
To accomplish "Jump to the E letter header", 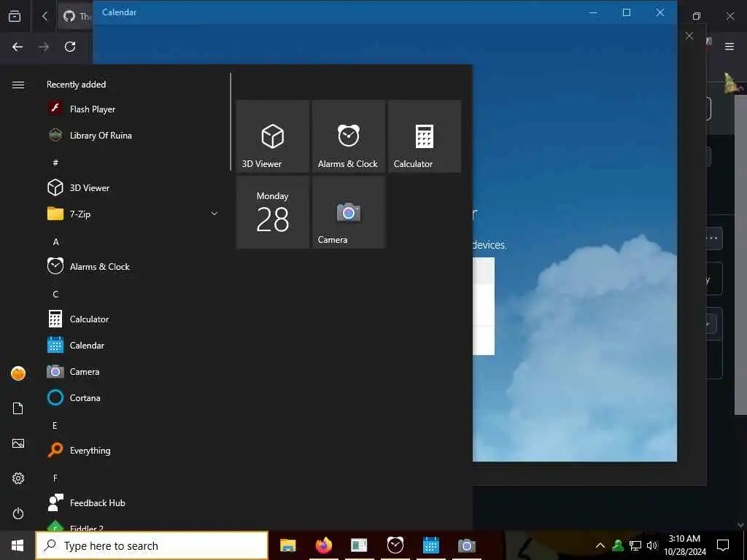I will pos(55,425).
